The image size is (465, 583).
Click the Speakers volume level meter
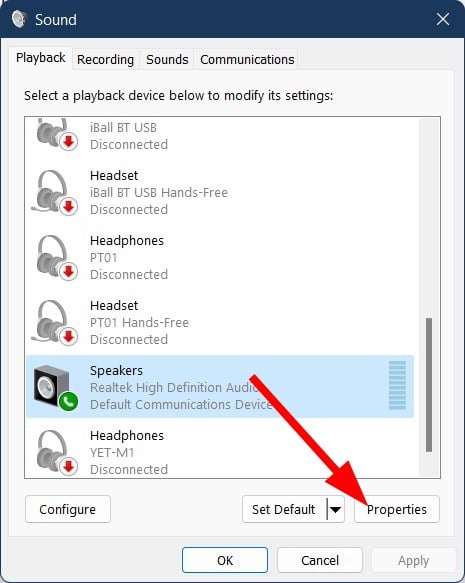point(397,385)
